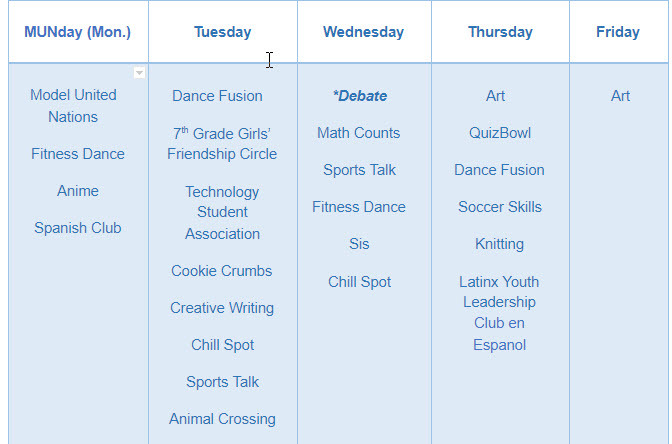This screenshot has height=444, width=672.
Task: Select the Animal Crossing link
Action: tap(222, 419)
